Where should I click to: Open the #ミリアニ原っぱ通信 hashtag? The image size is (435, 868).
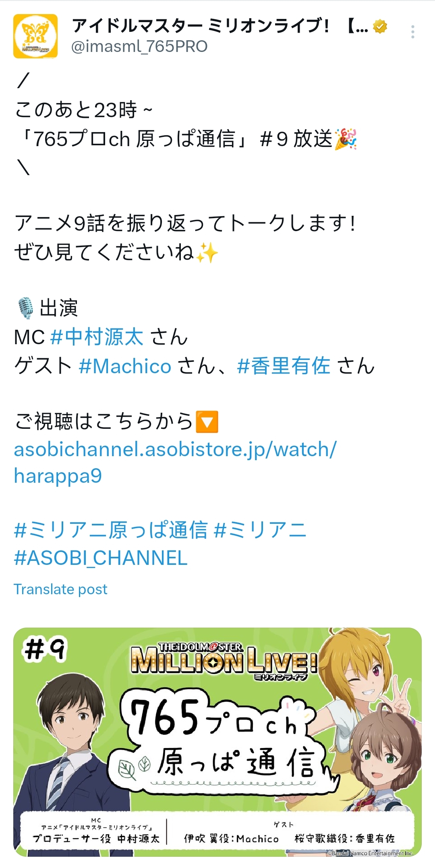(x=111, y=529)
